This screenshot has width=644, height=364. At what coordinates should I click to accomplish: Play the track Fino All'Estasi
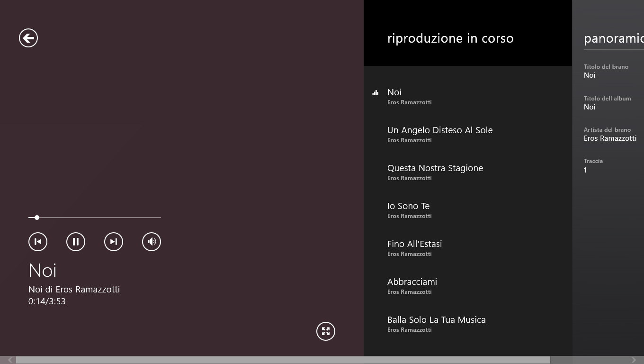coord(468,248)
